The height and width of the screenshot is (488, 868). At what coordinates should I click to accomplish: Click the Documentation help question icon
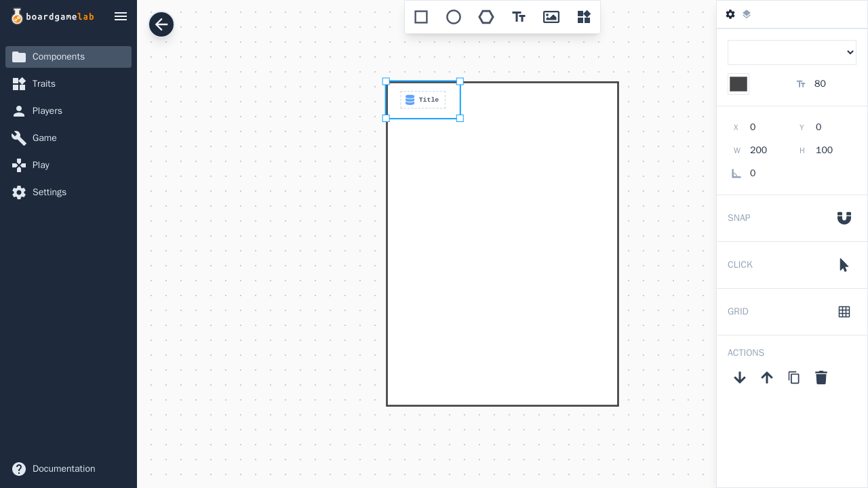tap(19, 469)
